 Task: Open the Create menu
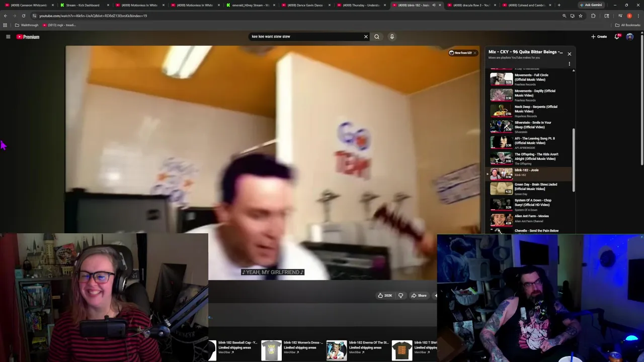[599, 37]
